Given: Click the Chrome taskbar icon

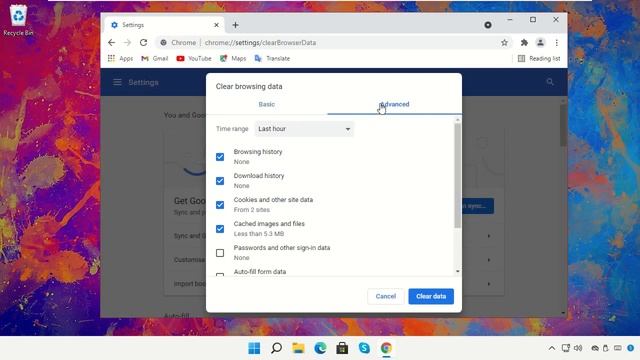Looking at the screenshot, I should 386,348.
